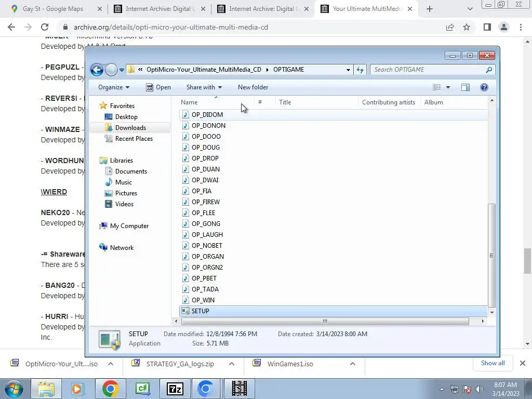Switch to the Gay St - Google Maps tab
The width and height of the screenshot is (532, 399).
[x=52, y=9]
